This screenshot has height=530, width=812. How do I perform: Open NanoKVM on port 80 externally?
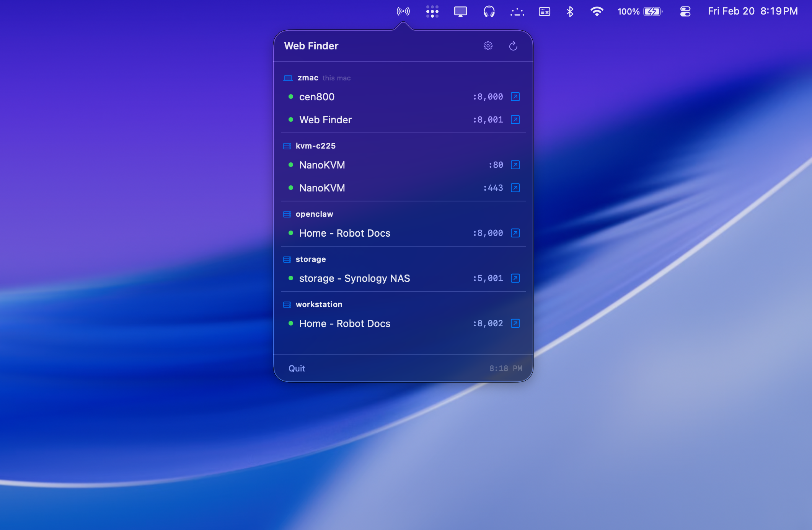515,165
